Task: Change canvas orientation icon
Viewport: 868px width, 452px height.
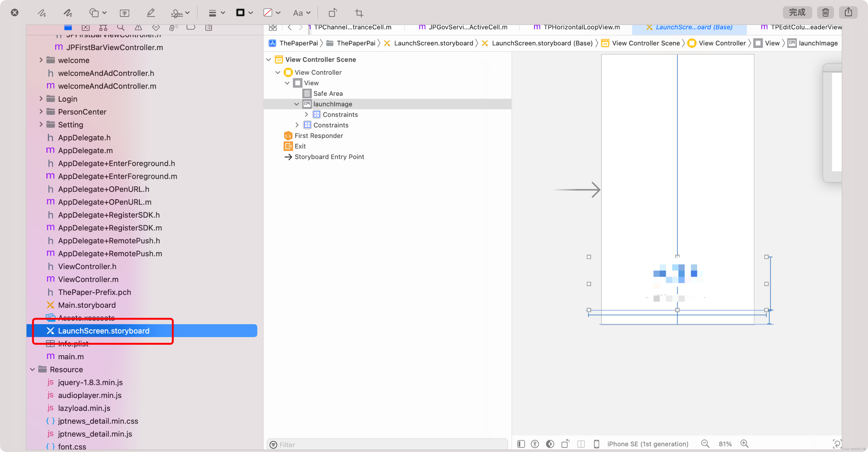Action: coord(565,444)
